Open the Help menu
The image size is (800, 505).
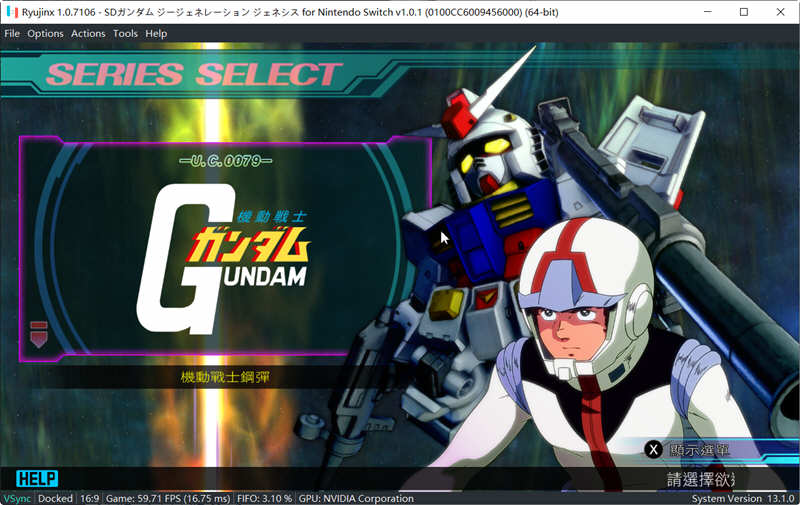point(156,34)
